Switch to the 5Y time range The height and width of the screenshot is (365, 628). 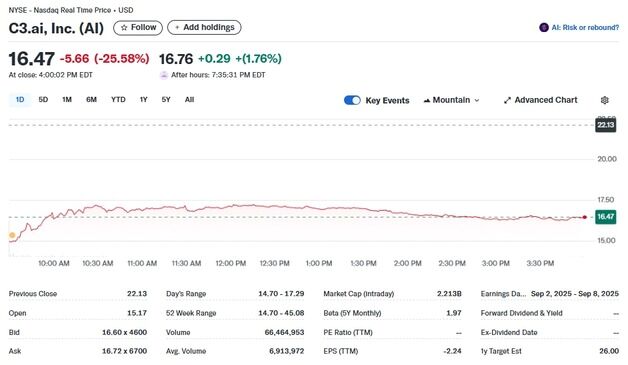coord(166,100)
